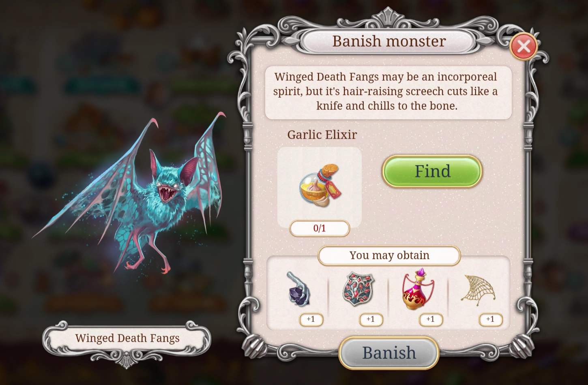Click the 0/1 elixir counter
Image resolution: width=588 pixels, height=385 pixels.
click(x=320, y=228)
